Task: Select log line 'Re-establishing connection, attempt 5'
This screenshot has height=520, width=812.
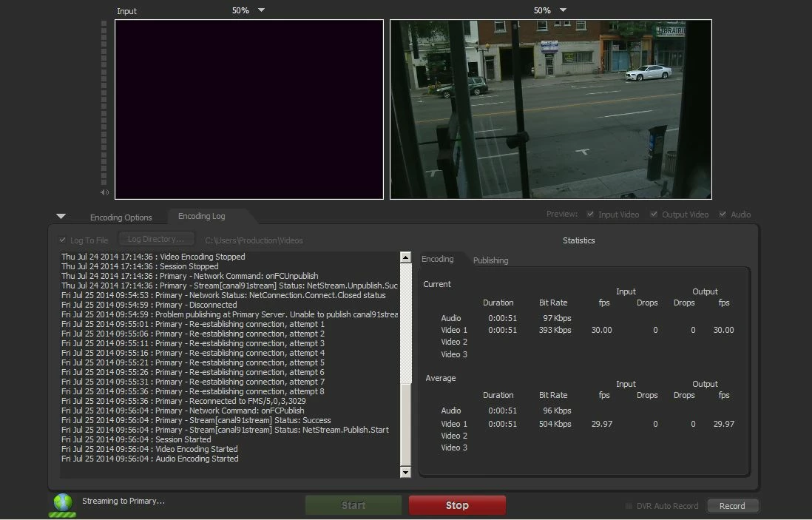Action: pos(193,362)
